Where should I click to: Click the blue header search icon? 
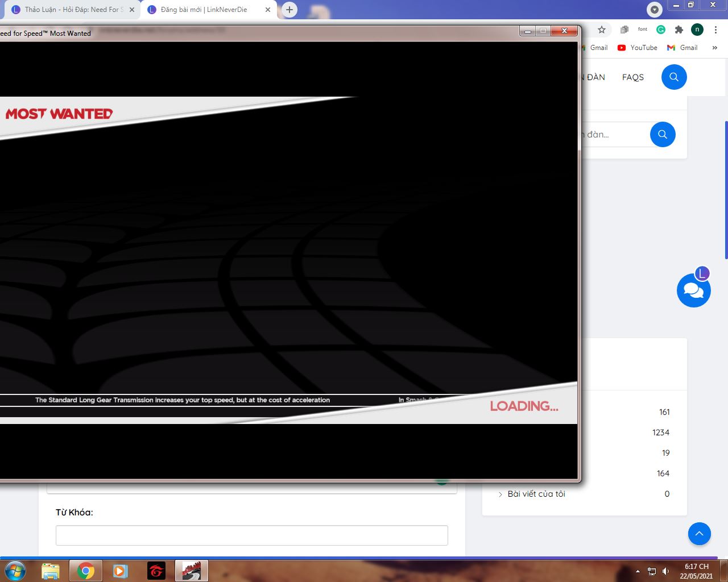pos(674,77)
